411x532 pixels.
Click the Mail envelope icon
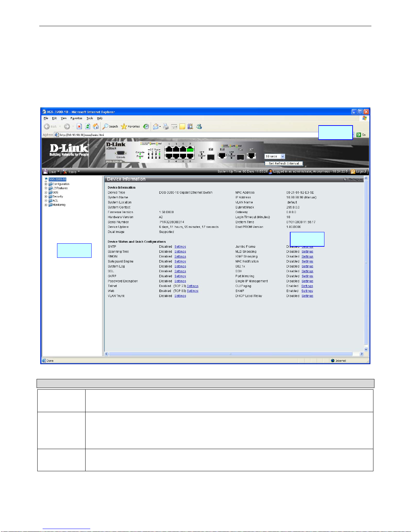click(156, 127)
